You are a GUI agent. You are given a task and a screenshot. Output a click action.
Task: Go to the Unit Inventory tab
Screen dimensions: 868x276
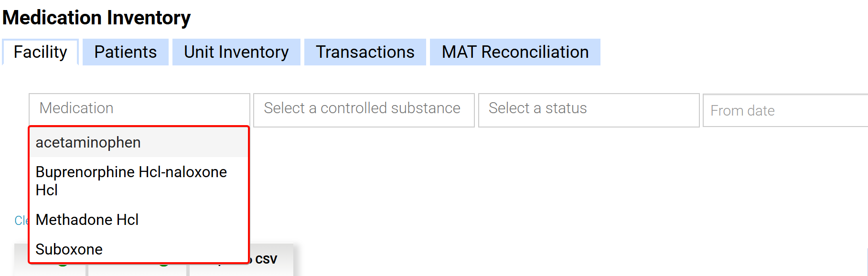[x=236, y=52]
